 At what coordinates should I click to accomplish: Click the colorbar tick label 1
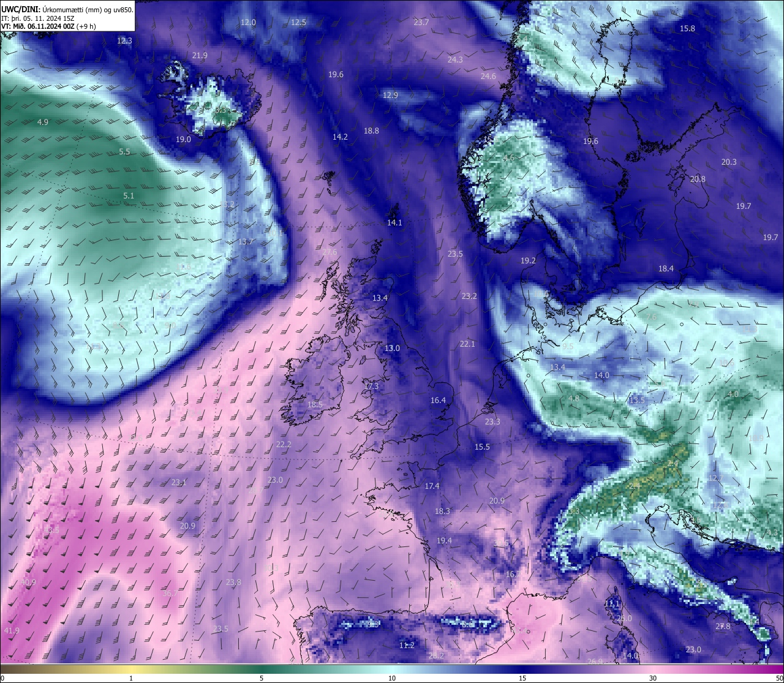click(x=131, y=678)
